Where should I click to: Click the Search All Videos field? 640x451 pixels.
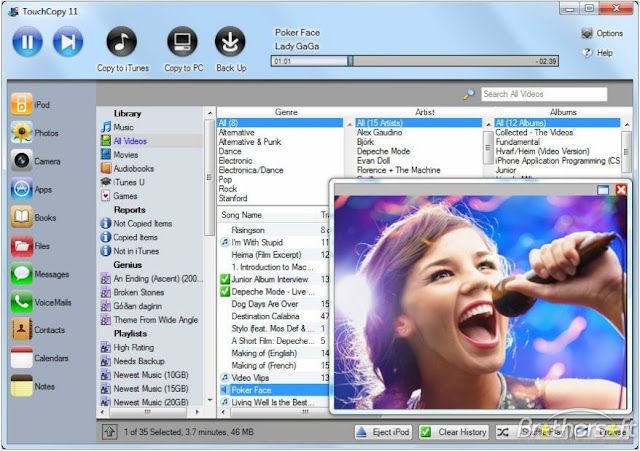544,94
